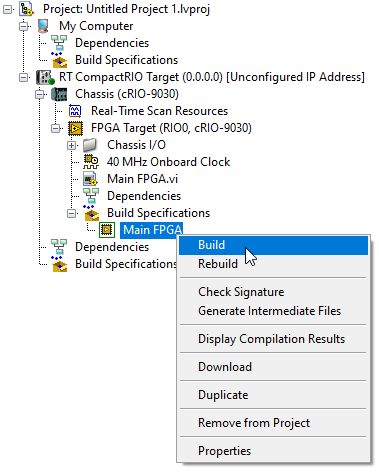Expand the Chassis I/O folder
Image resolution: width=379 pixels, height=472 pixels.
(72, 146)
